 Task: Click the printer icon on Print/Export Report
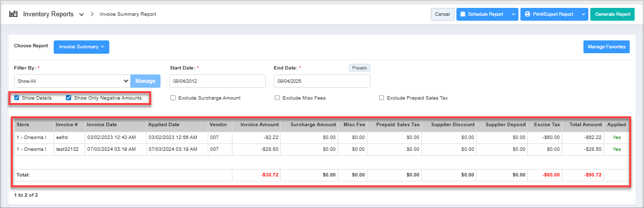coord(527,14)
